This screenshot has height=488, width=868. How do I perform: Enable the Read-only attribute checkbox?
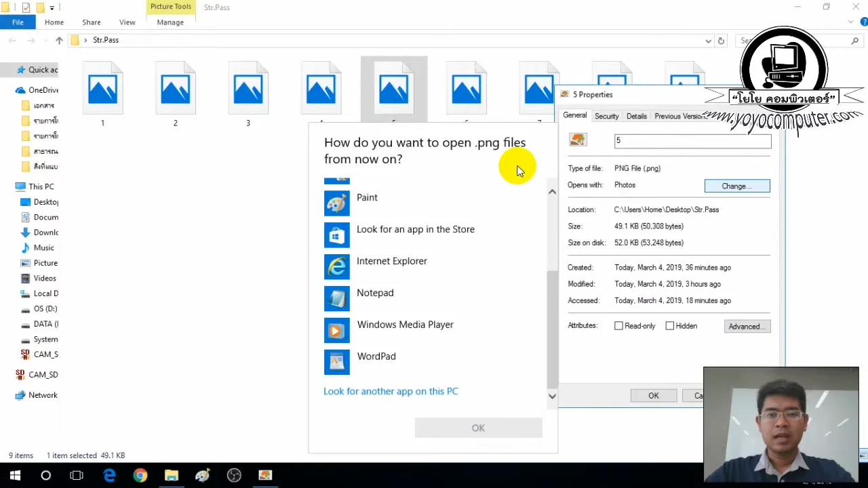pos(618,325)
